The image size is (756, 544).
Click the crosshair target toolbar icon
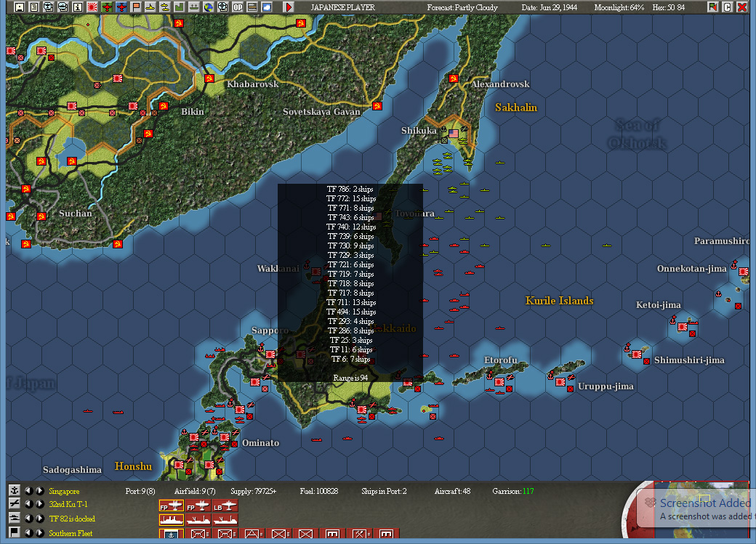tap(222, 7)
